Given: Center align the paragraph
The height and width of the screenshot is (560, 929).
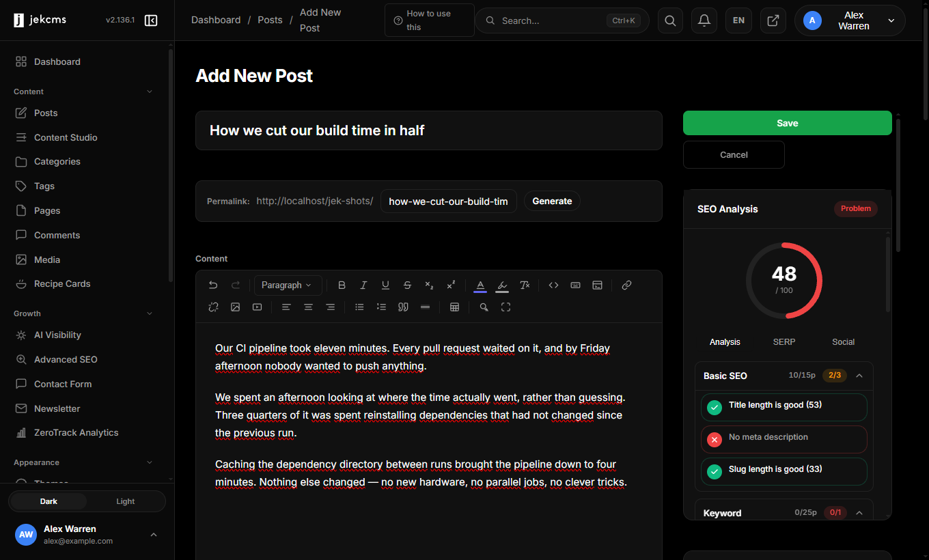Looking at the screenshot, I should pyautogui.click(x=308, y=307).
